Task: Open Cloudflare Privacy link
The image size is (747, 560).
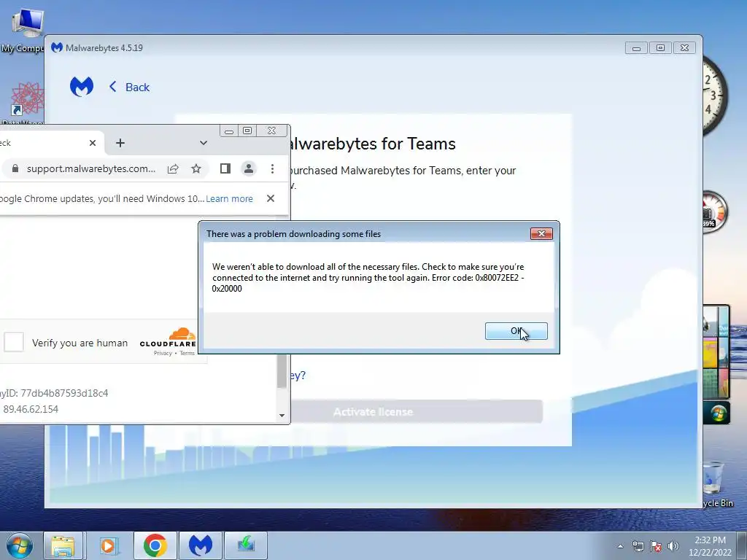Action: [x=163, y=353]
